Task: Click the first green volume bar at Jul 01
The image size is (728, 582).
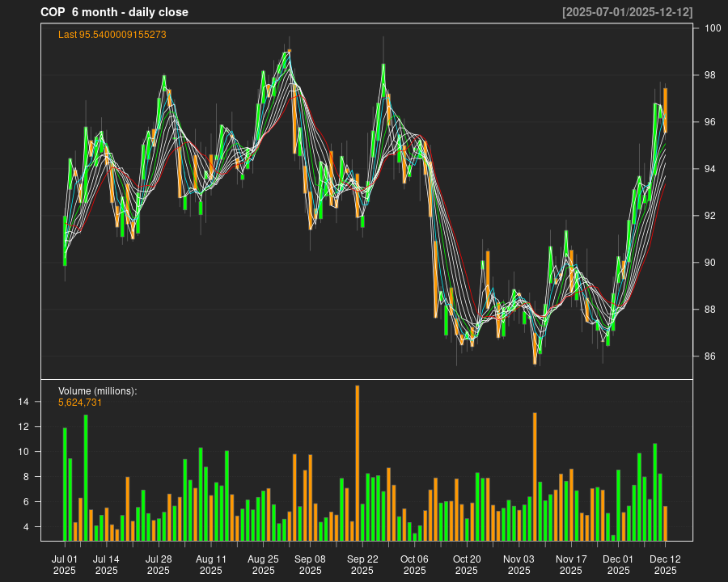Action: pos(65,484)
